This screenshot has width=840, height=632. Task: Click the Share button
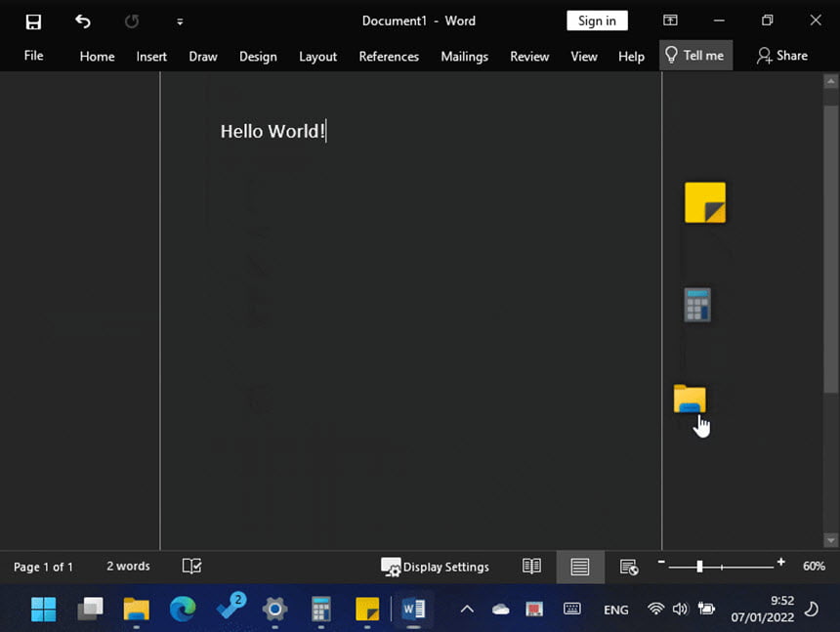pyautogui.click(x=782, y=56)
